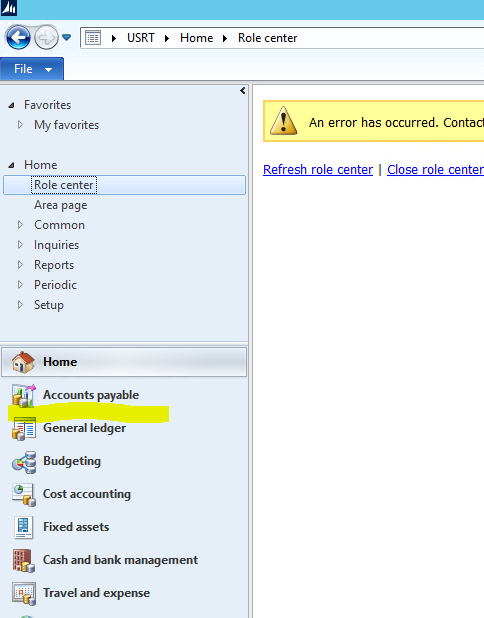Collapse the navigation pane chevron

242,91
